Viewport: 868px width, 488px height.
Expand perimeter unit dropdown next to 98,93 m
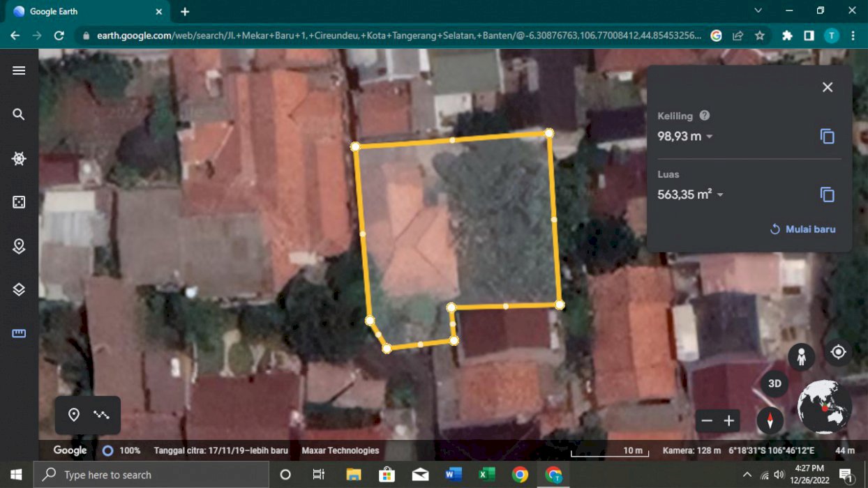tap(710, 137)
